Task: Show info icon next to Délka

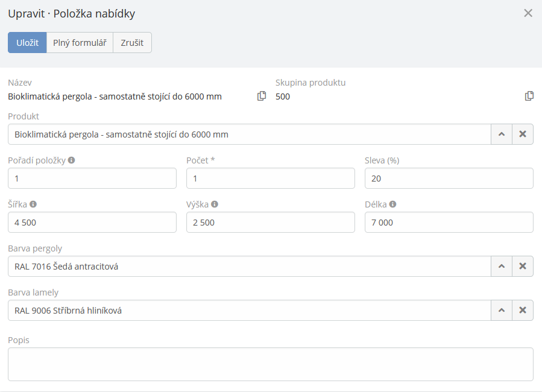Action: [x=392, y=204]
